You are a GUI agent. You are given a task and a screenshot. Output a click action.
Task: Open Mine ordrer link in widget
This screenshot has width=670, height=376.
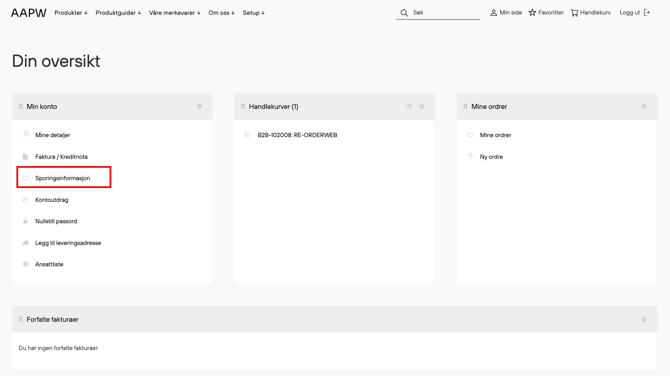pos(495,135)
